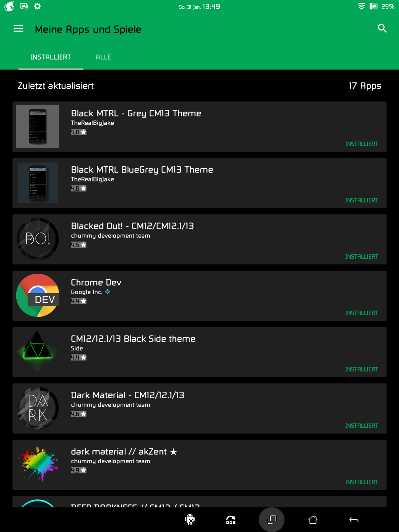399x532 pixels.
Task: Select the INSTALLIERT tab
Action: point(51,57)
